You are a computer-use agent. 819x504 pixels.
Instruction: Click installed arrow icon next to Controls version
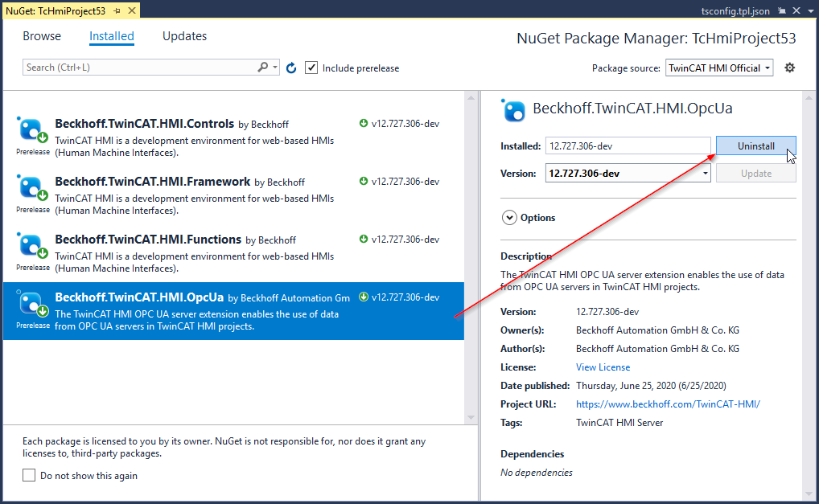(364, 124)
